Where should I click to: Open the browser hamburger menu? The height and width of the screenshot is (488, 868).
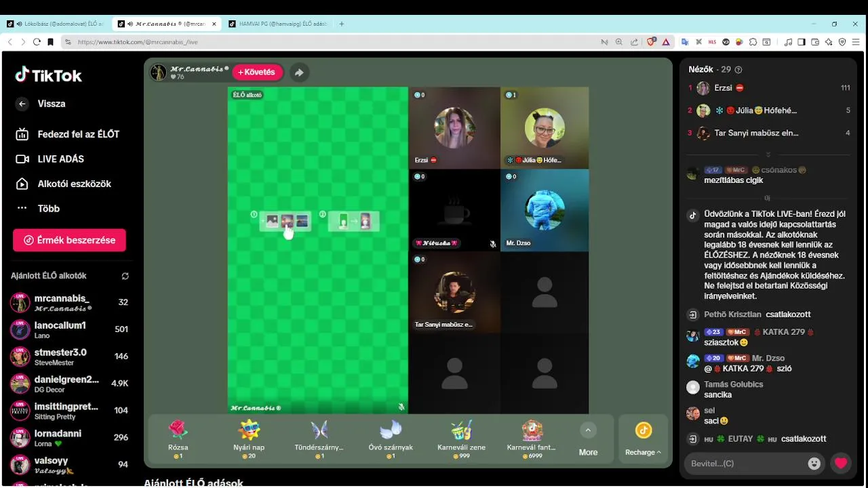[x=856, y=42]
